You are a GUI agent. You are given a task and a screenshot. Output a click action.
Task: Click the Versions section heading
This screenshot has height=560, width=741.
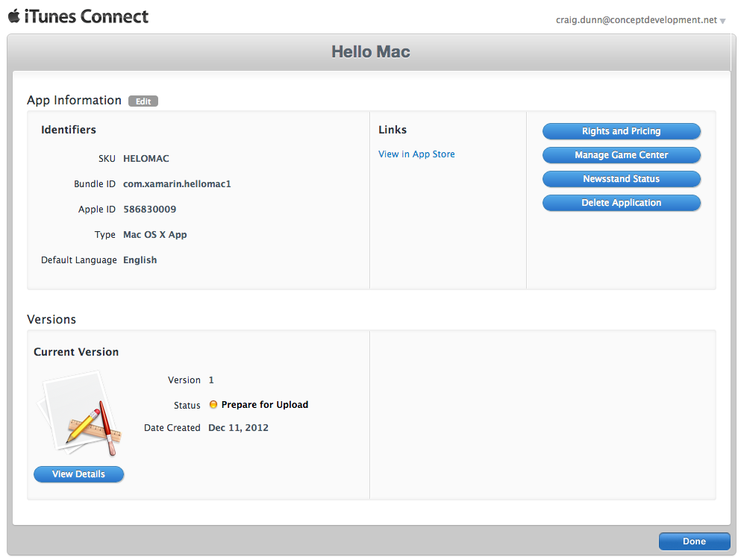51,319
